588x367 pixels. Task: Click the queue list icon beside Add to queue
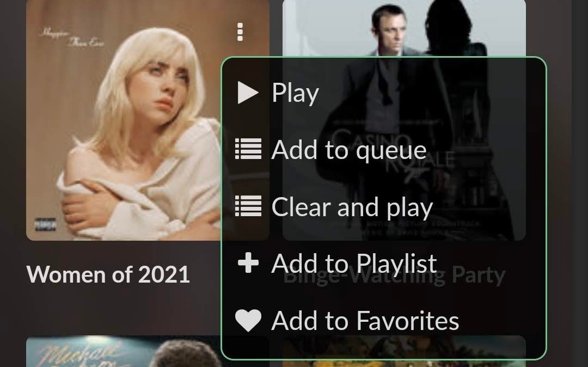248,149
